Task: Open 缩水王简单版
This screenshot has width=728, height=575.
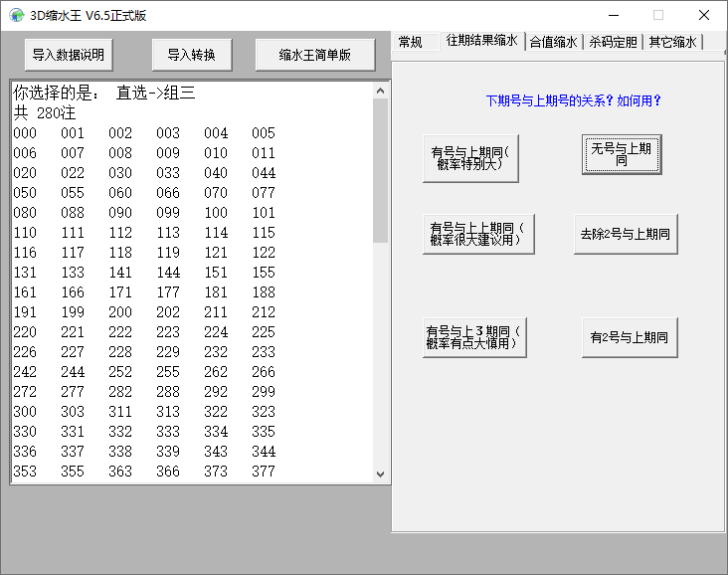Action: point(315,55)
